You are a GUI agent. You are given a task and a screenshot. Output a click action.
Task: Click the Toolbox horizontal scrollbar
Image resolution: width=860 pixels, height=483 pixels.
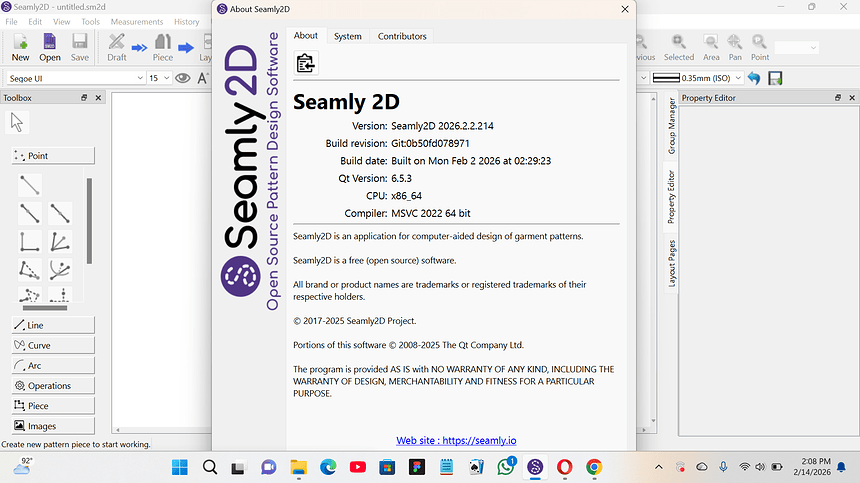(x=44, y=308)
